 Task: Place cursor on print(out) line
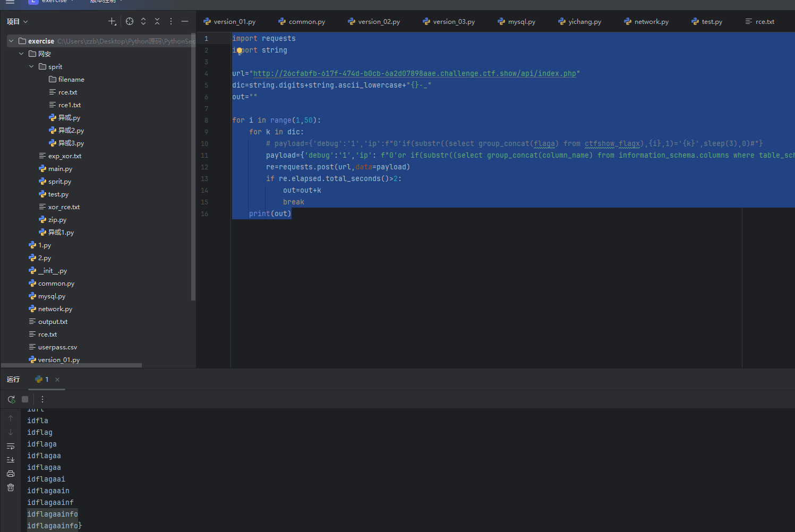coord(270,213)
